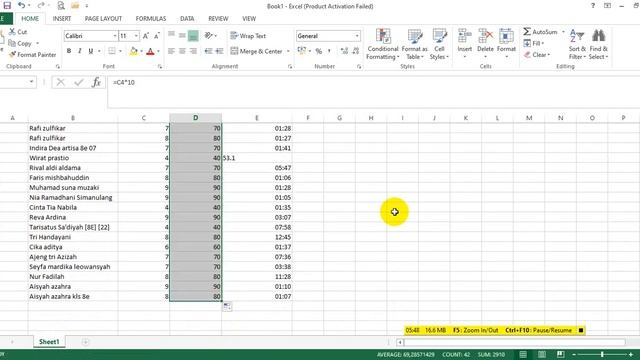Click AutoSum sigma button
Image resolution: width=640 pixels, height=360 pixels.
540,31
